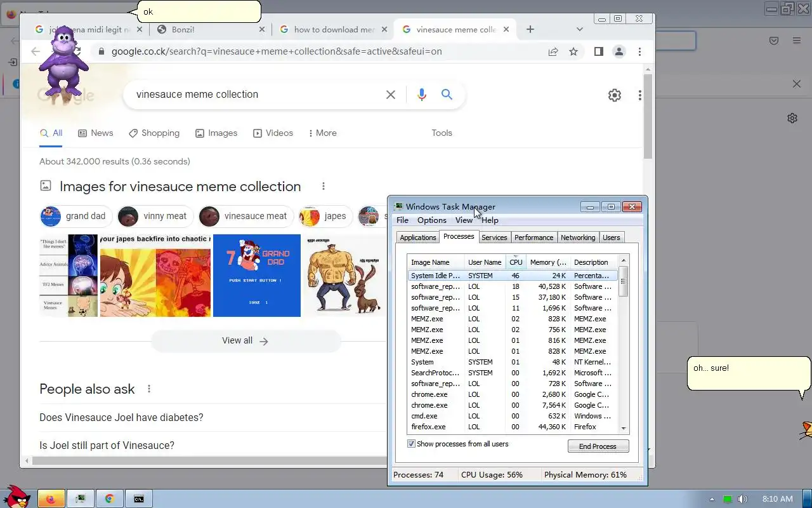Click End Process button
This screenshot has height=508, width=812.
pos(598,446)
